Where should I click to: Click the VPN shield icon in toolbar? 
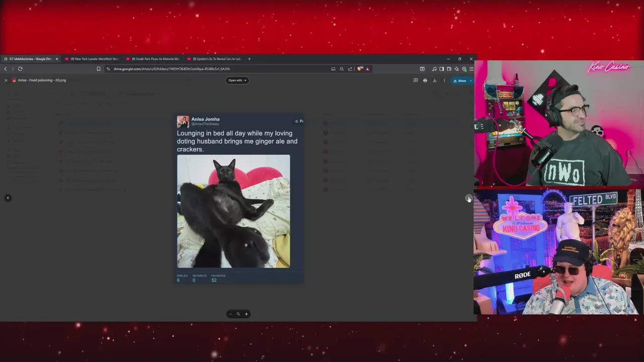464,69
